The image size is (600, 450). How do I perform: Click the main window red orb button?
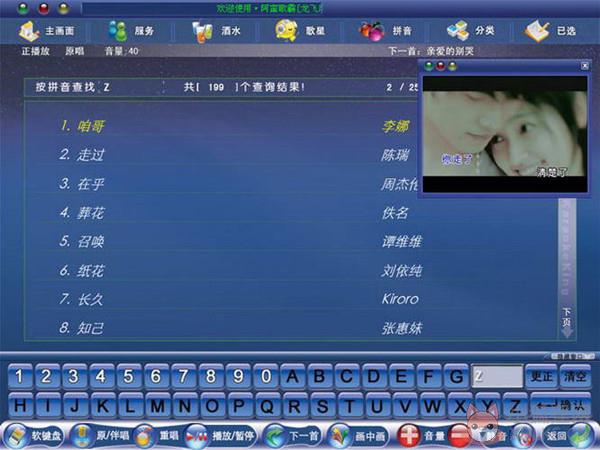[x=43, y=8]
